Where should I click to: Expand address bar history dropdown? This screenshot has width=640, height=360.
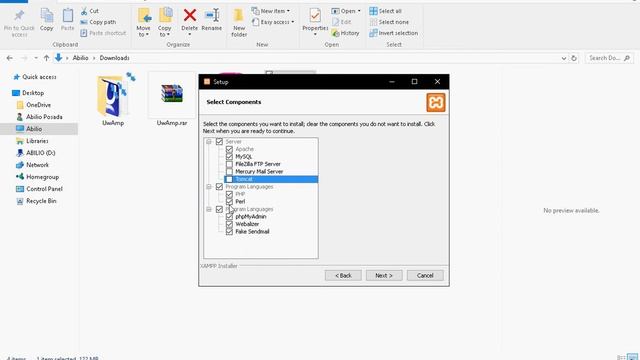(564, 58)
